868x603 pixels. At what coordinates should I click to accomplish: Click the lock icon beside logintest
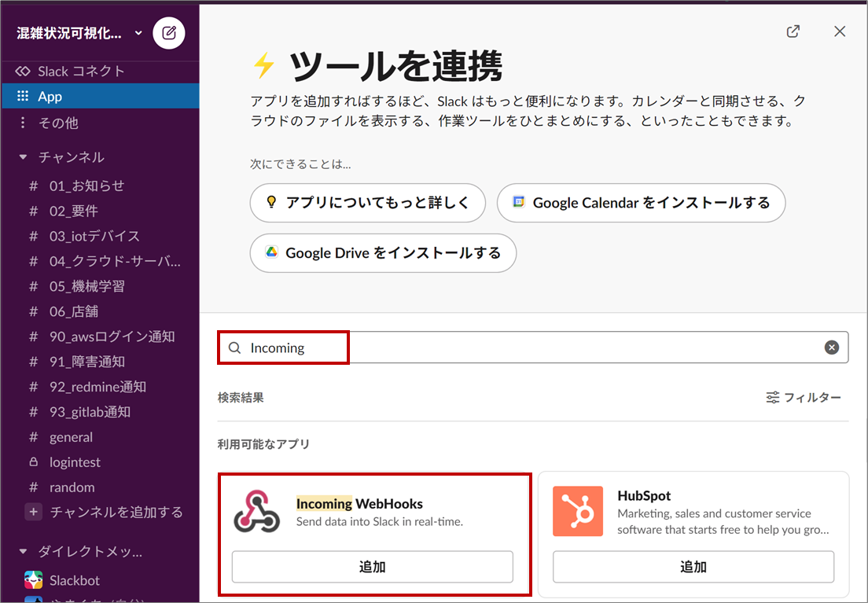point(33,461)
